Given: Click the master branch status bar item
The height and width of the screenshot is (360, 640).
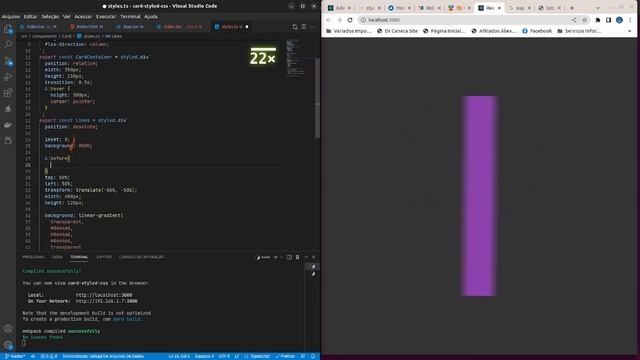Looking at the screenshot, I should click(x=15, y=356).
